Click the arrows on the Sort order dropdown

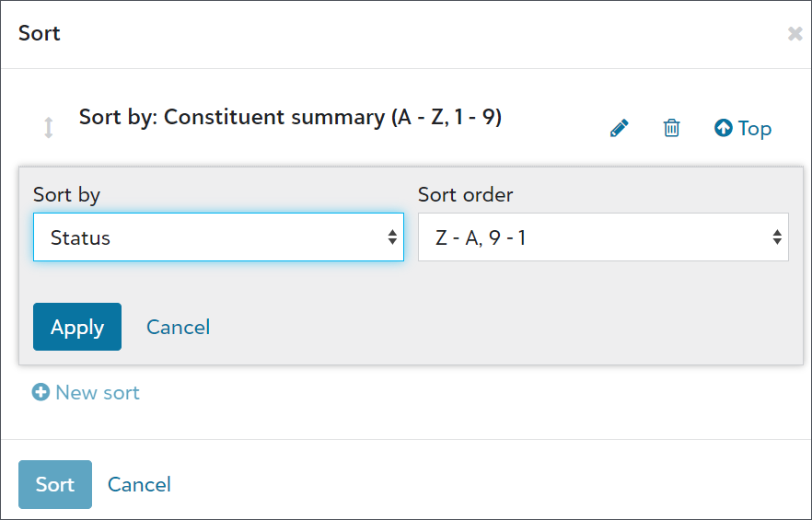coord(777,237)
